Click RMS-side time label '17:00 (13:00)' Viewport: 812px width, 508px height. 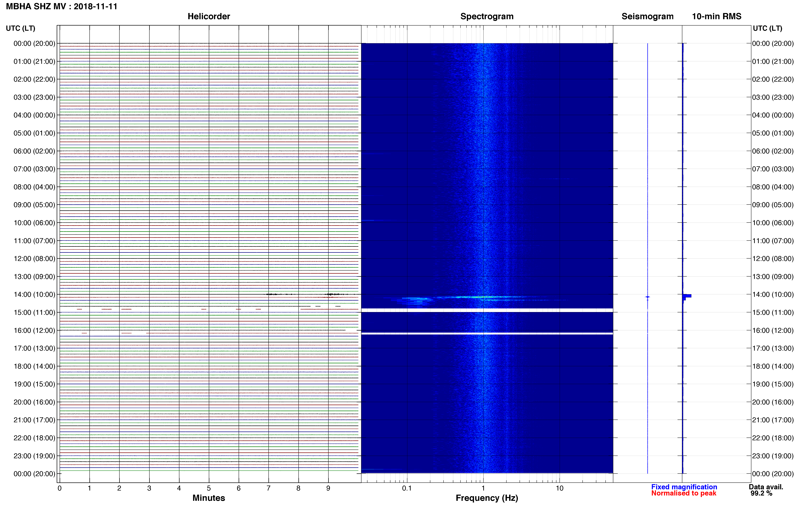pyautogui.click(x=773, y=348)
